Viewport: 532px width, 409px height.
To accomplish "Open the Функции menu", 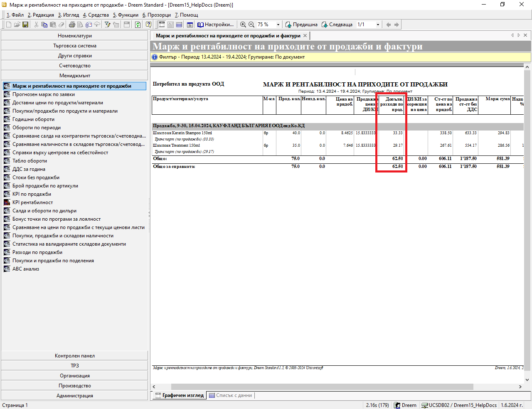I will click(126, 15).
